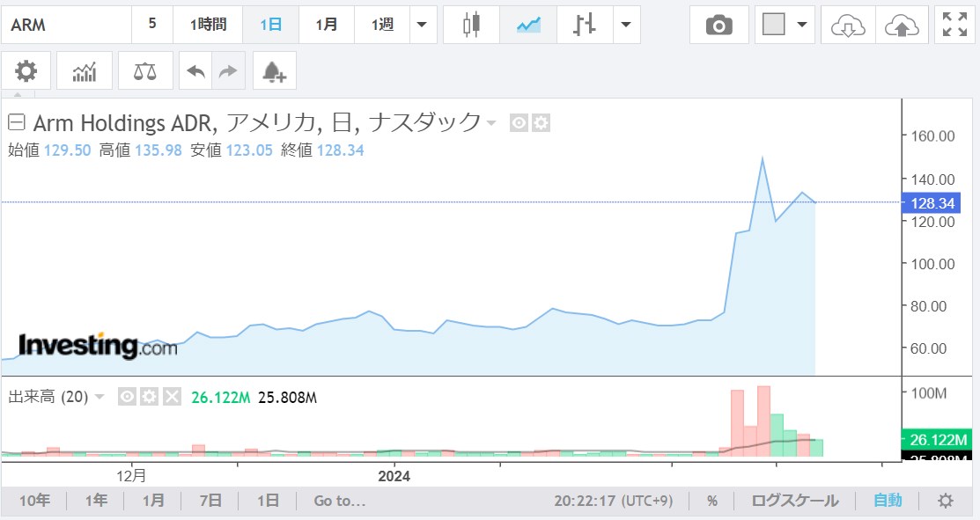Click the 2024 label on time axis

pos(394,476)
